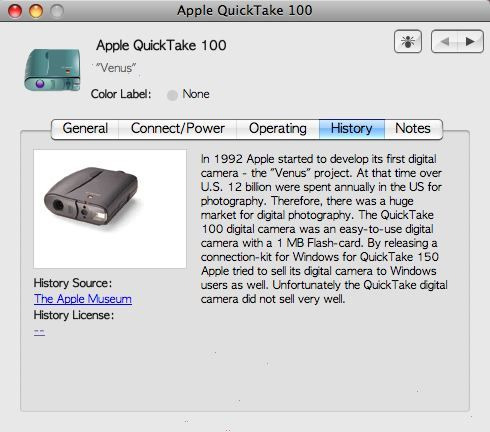Click the teal QuickTake camera icon

52,70
